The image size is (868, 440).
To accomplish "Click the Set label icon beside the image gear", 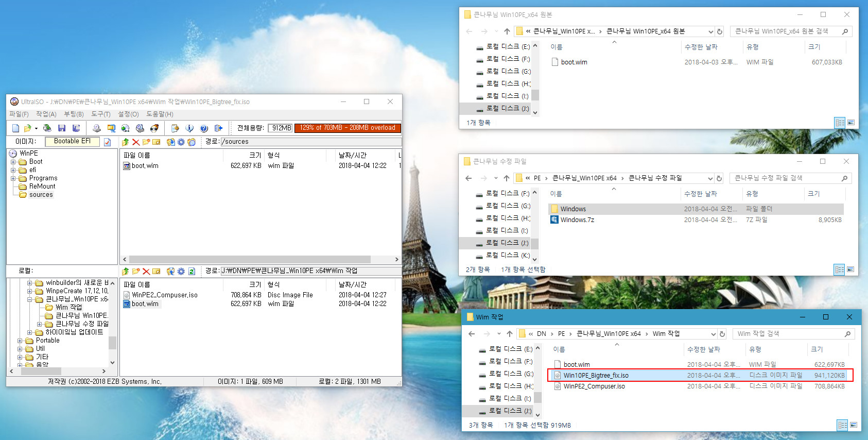I will point(192,142).
